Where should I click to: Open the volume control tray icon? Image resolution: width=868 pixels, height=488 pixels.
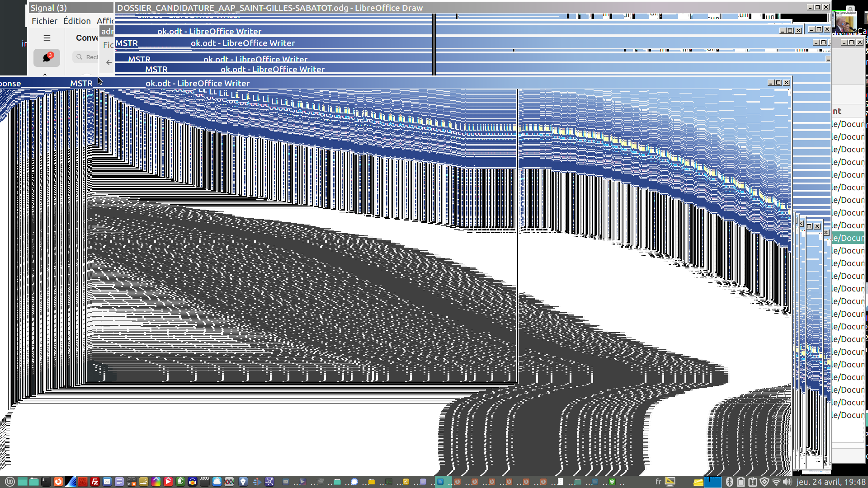coord(787,482)
